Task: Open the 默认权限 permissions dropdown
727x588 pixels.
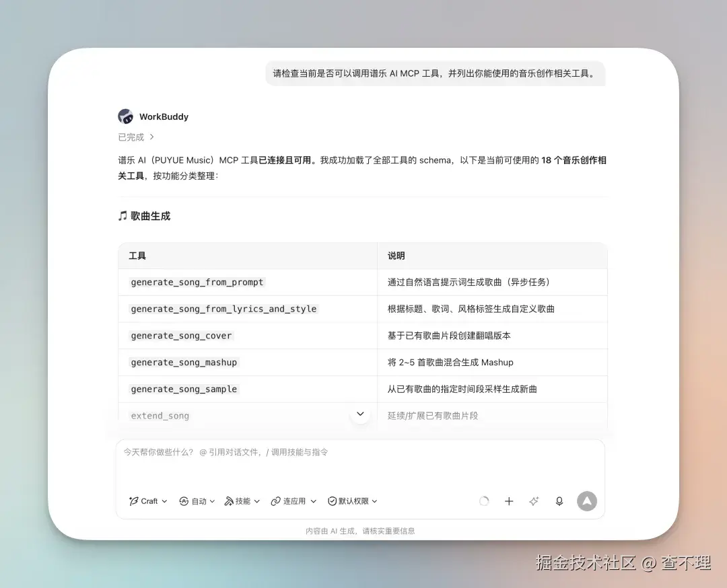Action: coord(352,501)
